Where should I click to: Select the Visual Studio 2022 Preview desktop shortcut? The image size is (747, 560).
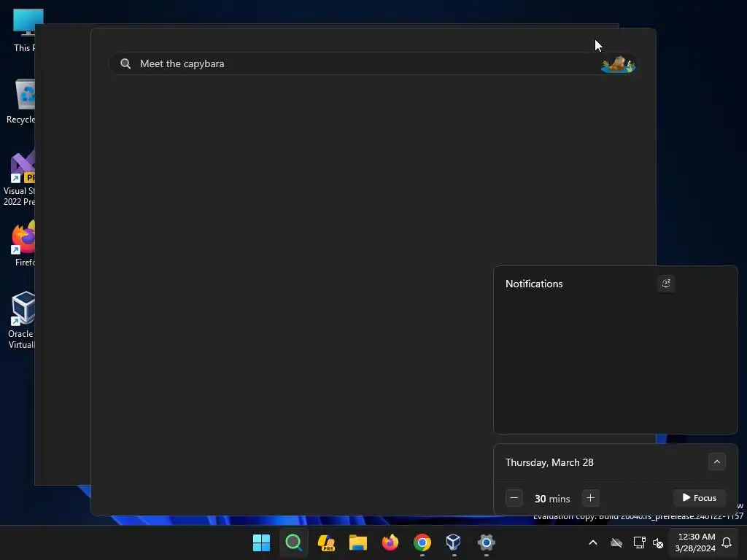[19, 178]
